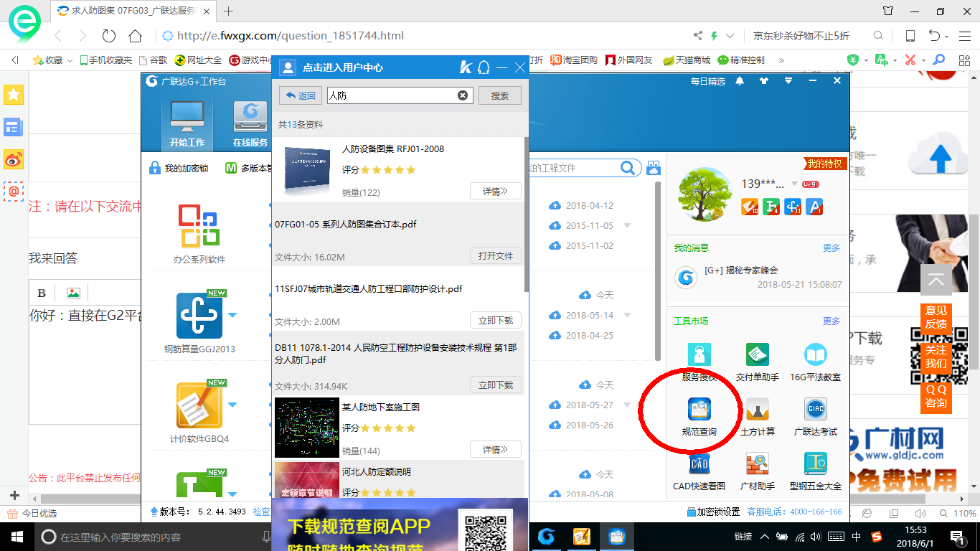The width and height of the screenshot is (980, 551).
Task: Insert an image in the answer editor
Action: tap(72, 293)
